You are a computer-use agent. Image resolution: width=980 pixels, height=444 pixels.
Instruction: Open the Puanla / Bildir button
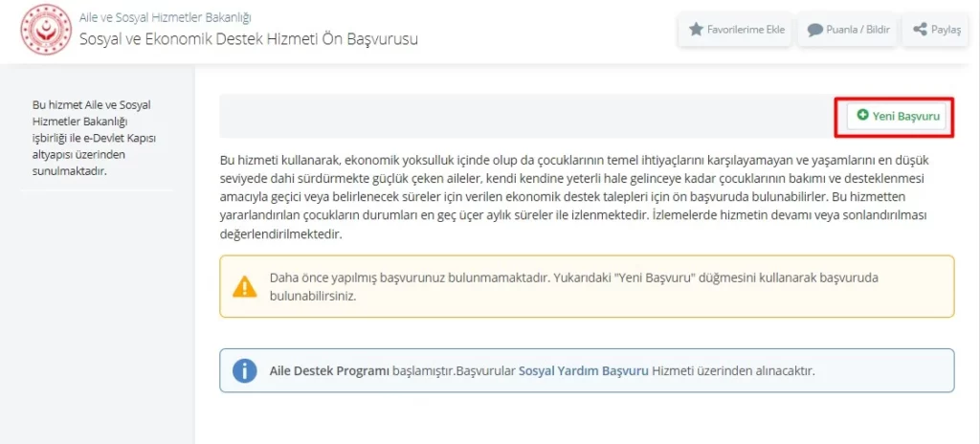(848, 30)
